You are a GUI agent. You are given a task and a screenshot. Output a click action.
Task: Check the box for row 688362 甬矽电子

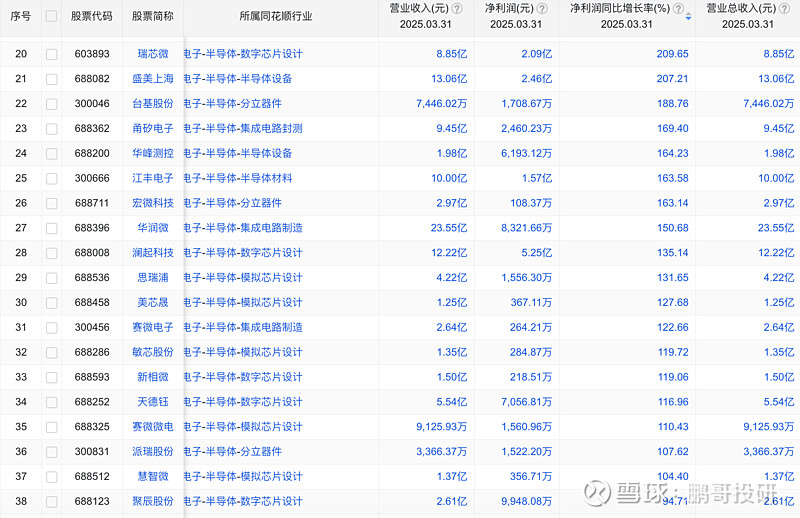[52, 129]
